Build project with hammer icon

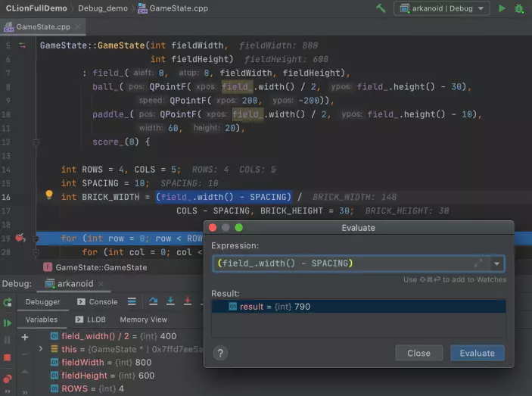(381, 8)
